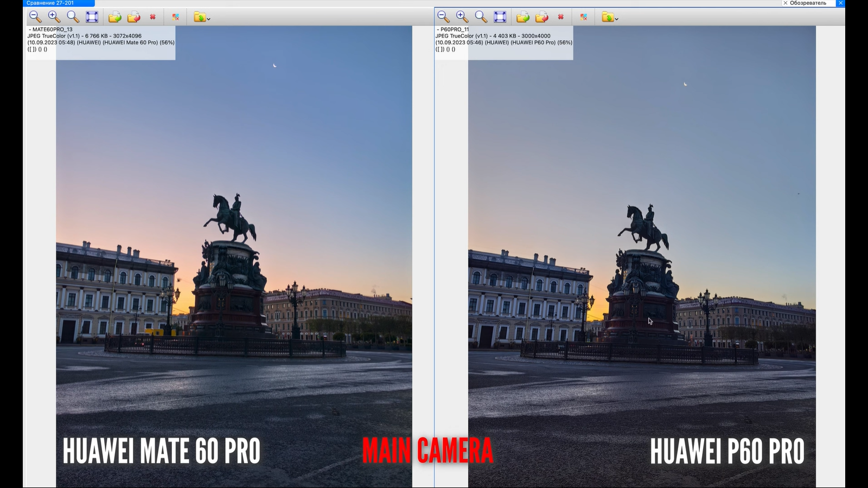Click the red-arrow folder icon in left pane
Viewport: 868px width, 488px height.
[133, 17]
